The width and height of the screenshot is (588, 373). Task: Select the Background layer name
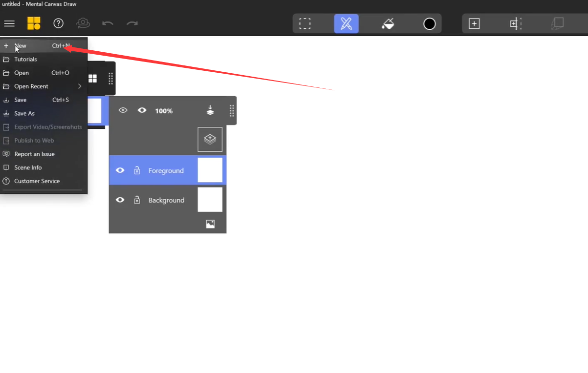tap(166, 200)
